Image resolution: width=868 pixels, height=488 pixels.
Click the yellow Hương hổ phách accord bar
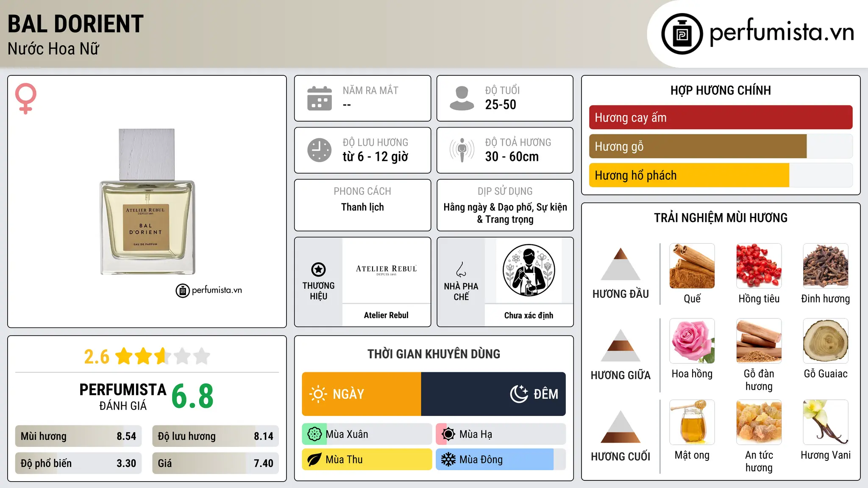689,175
